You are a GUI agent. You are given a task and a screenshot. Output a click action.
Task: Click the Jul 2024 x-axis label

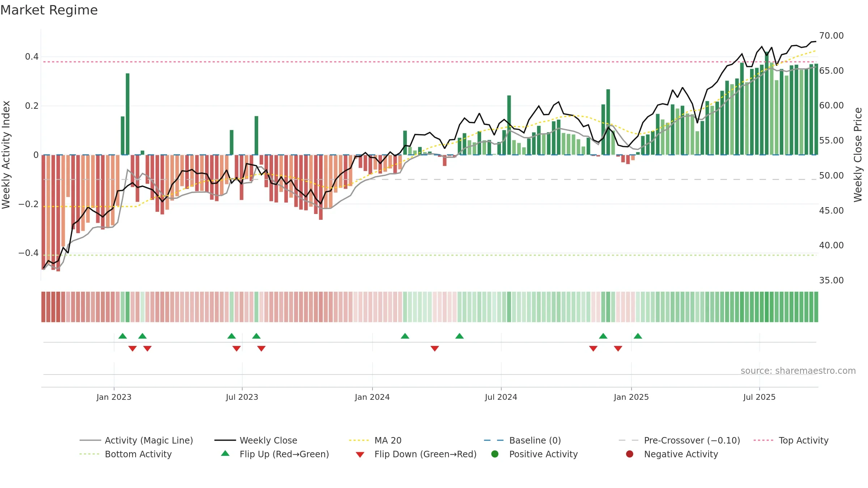[501, 397]
